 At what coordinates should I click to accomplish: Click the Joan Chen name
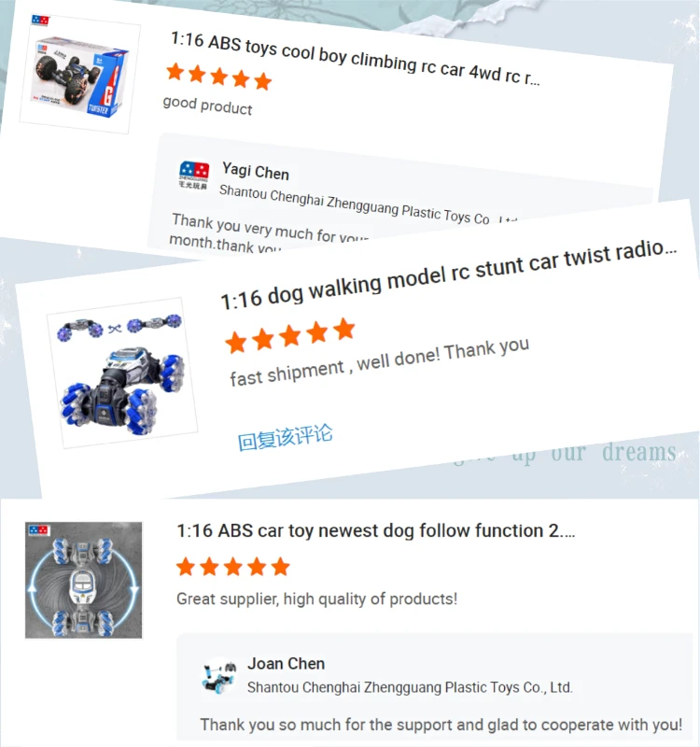pos(287,664)
